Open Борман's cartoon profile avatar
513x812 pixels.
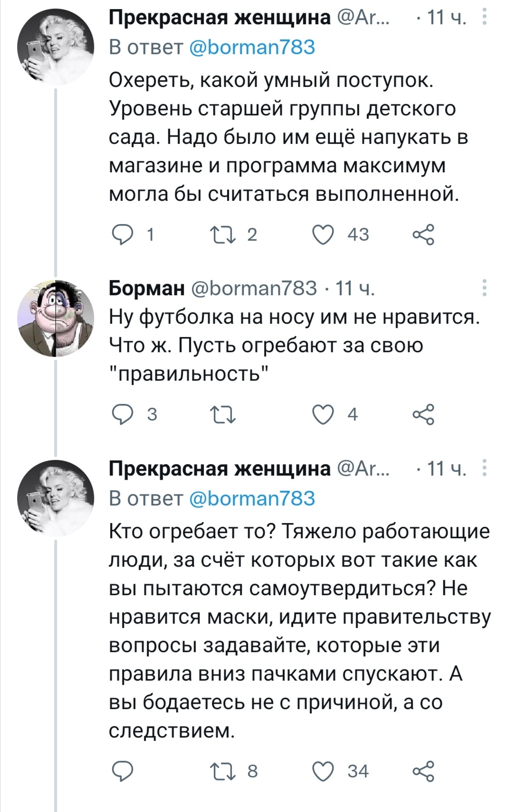coord(56,318)
